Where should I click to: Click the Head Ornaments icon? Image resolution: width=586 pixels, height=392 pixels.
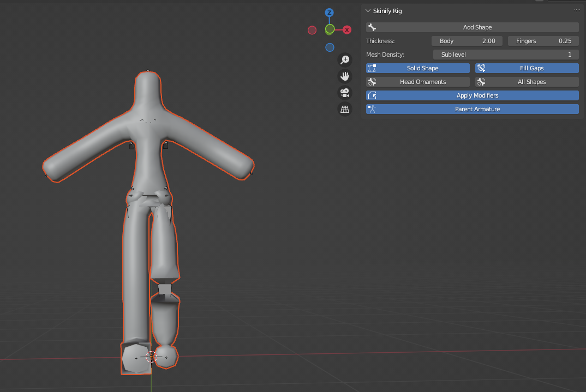[x=372, y=82]
